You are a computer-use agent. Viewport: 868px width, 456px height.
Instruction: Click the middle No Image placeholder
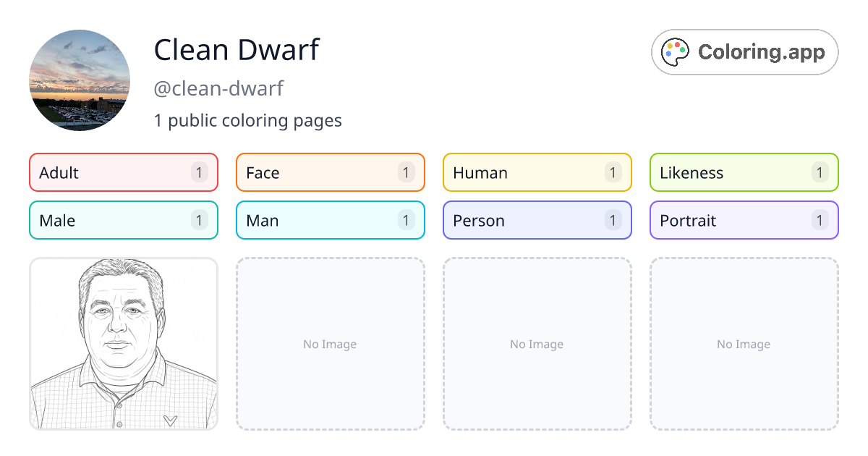pos(537,344)
